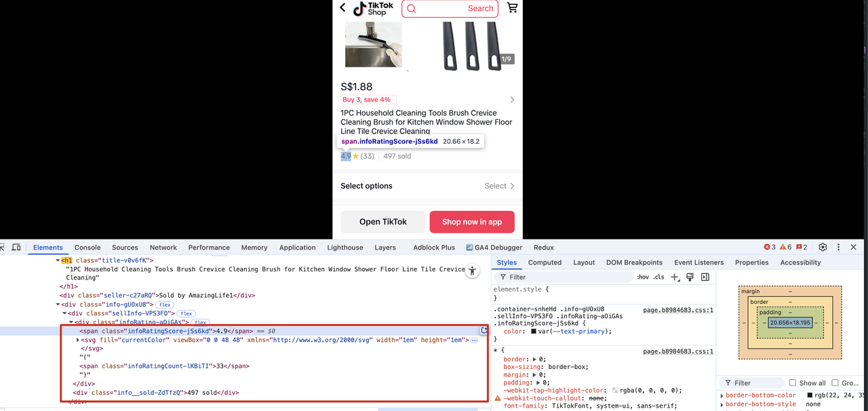Select the faucet brush product thumbnail
The image size is (868, 411).
[373, 44]
